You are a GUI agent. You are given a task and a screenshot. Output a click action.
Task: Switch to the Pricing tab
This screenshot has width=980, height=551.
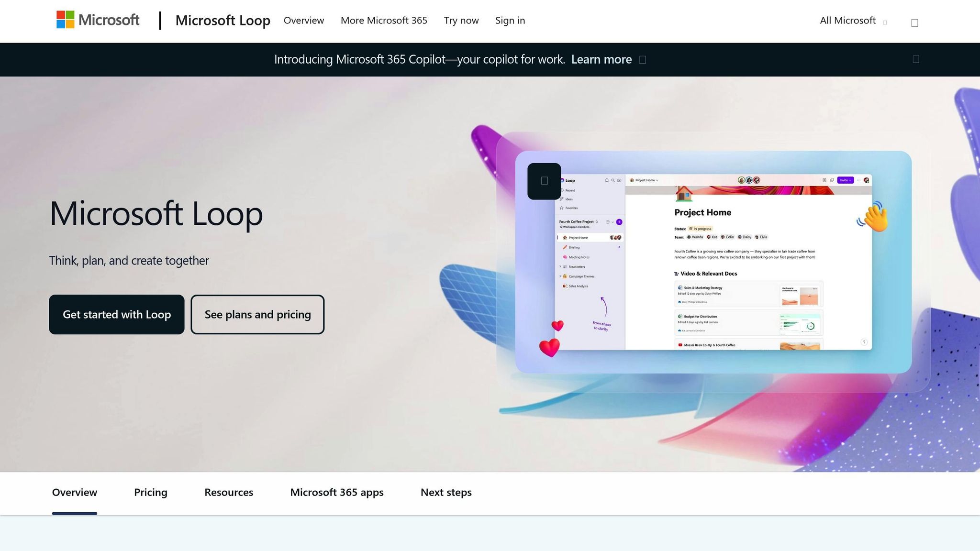coord(151,492)
